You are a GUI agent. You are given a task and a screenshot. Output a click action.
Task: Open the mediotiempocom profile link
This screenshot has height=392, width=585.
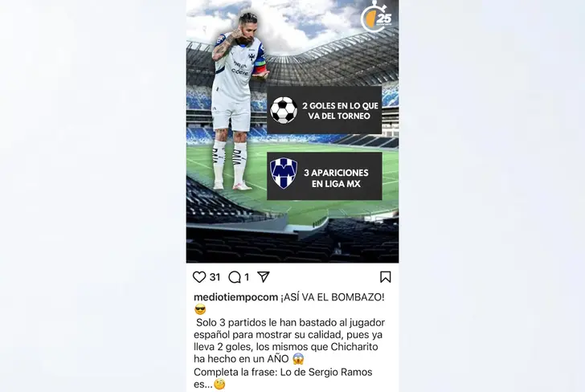(235, 297)
